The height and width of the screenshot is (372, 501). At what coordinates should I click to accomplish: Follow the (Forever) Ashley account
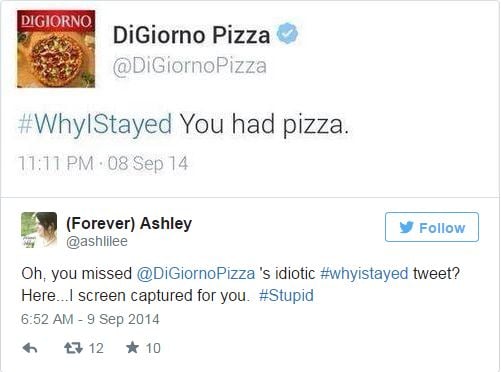click(432, 227)
